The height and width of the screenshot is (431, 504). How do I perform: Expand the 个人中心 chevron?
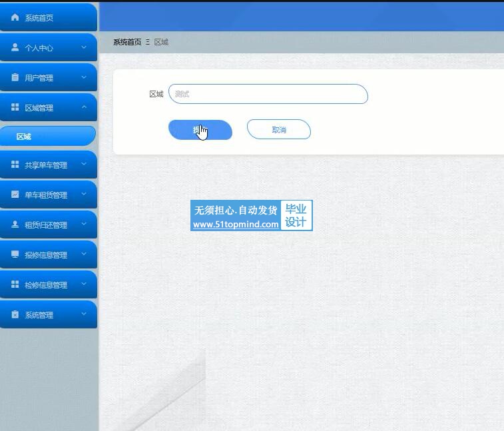pyautogui.click(x=84, y=47)
